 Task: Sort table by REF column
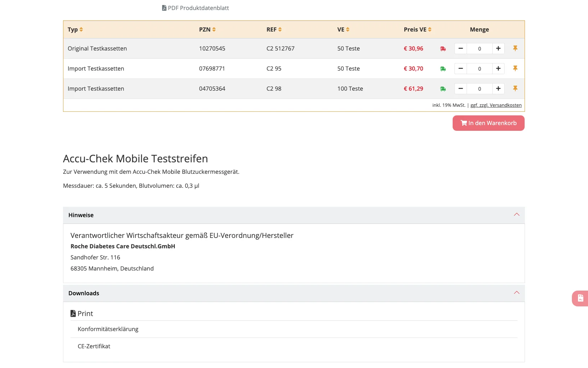(274, 29)
